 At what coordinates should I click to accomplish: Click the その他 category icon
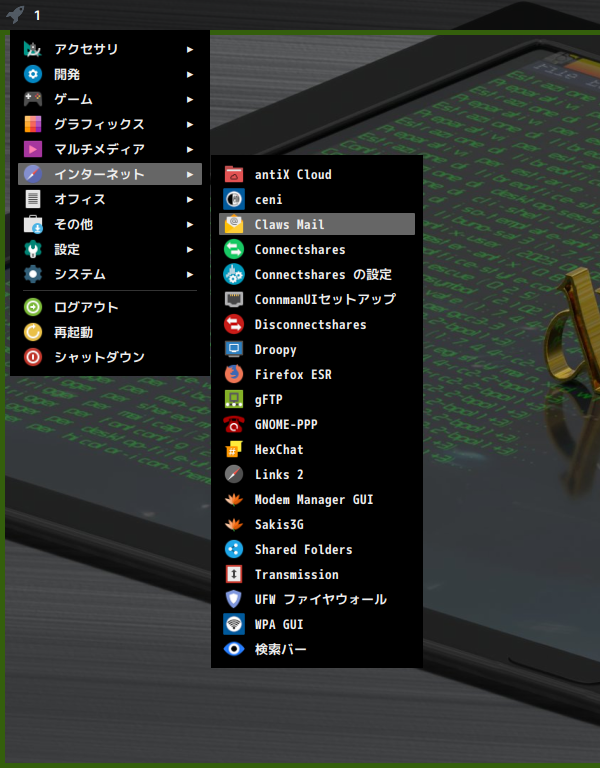[33, 224]
